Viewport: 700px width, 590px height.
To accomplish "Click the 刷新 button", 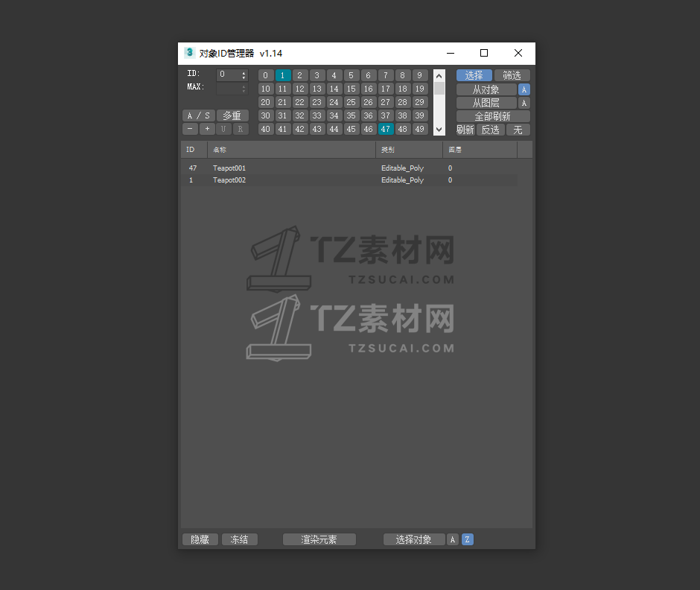I will tap(465, 130).
